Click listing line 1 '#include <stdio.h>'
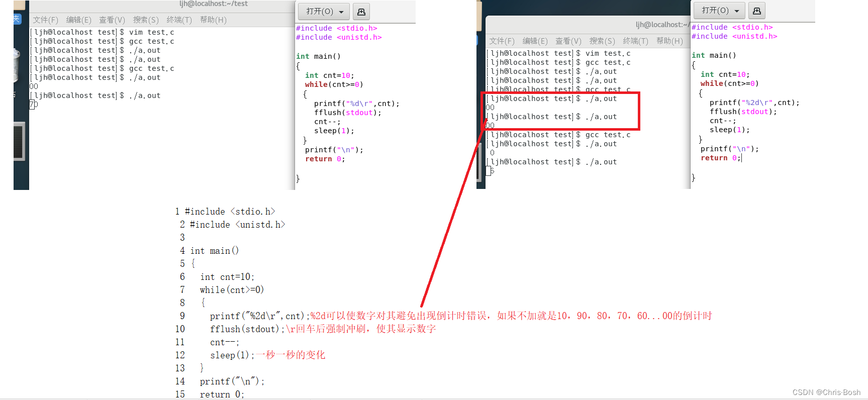 230,212
